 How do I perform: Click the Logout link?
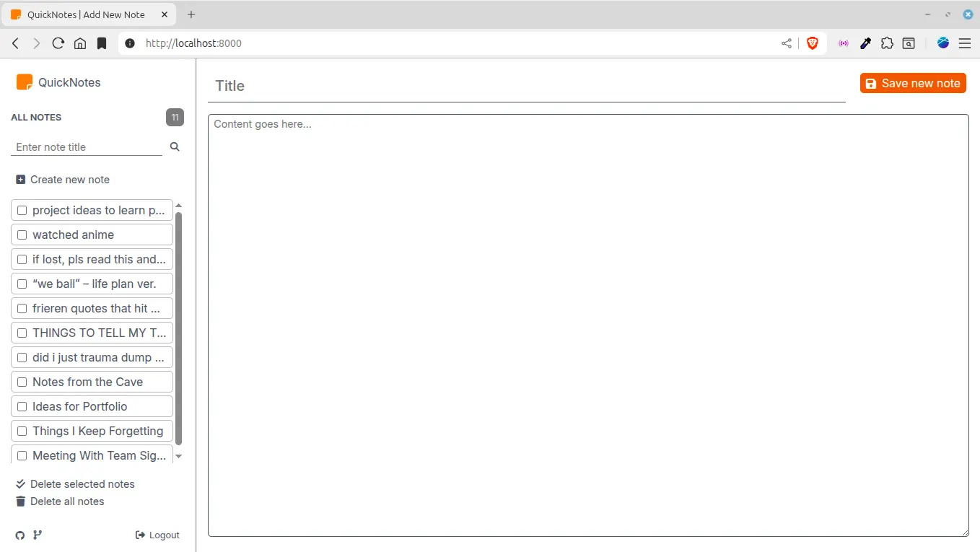(x=157, y=535)
